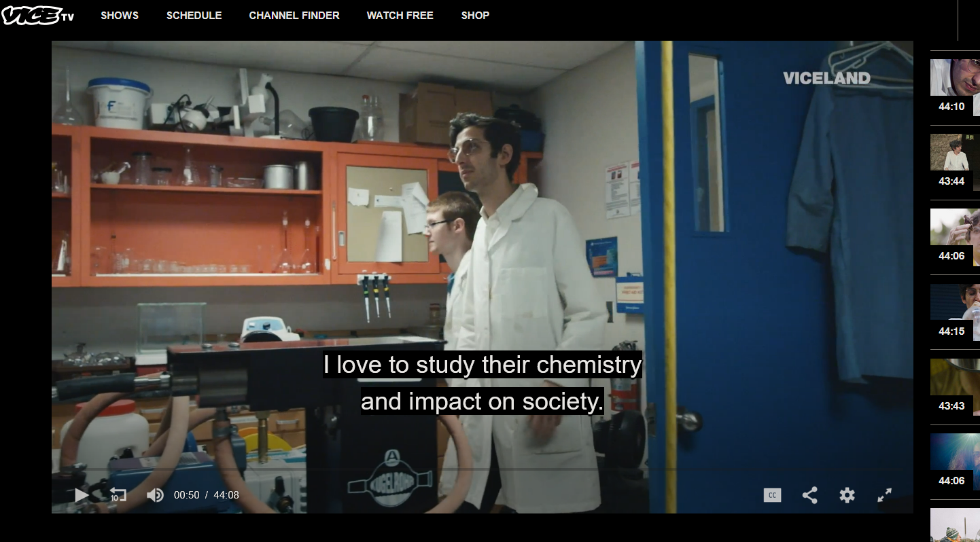Open the sidebar video lasting 43:43
Image resolution: width=980 pixels, height=542 pixels.
pyautogui.click(x=955, y=387)
